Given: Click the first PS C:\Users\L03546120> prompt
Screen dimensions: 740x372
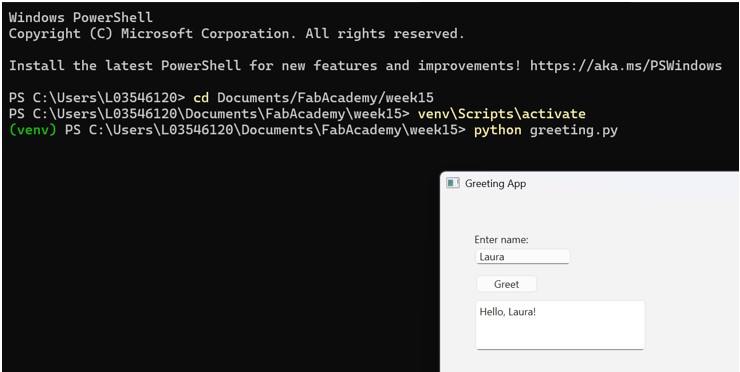Looking at the screenshot, I should coord(97,98).
